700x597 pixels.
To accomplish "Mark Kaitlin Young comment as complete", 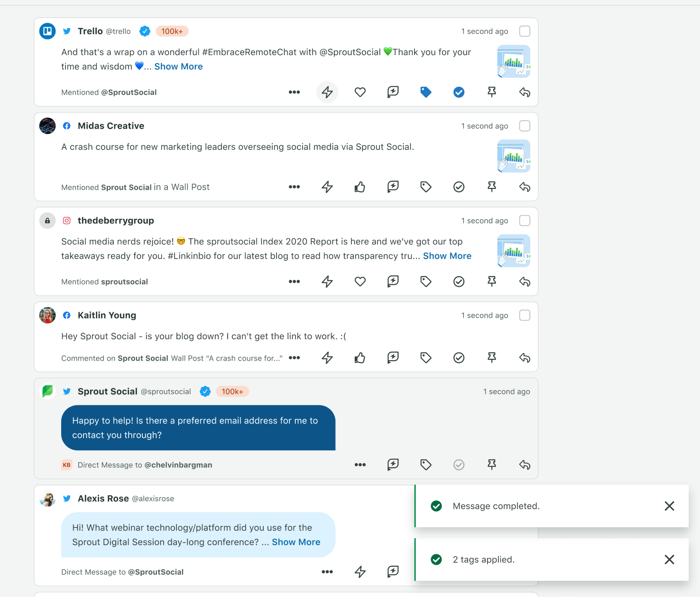I will click(459, 358).
